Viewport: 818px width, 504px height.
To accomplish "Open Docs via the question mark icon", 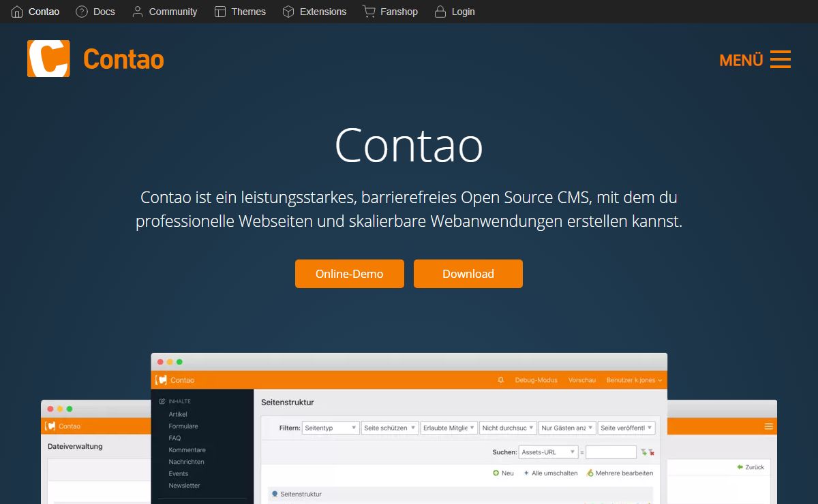I will click(82, 12).
